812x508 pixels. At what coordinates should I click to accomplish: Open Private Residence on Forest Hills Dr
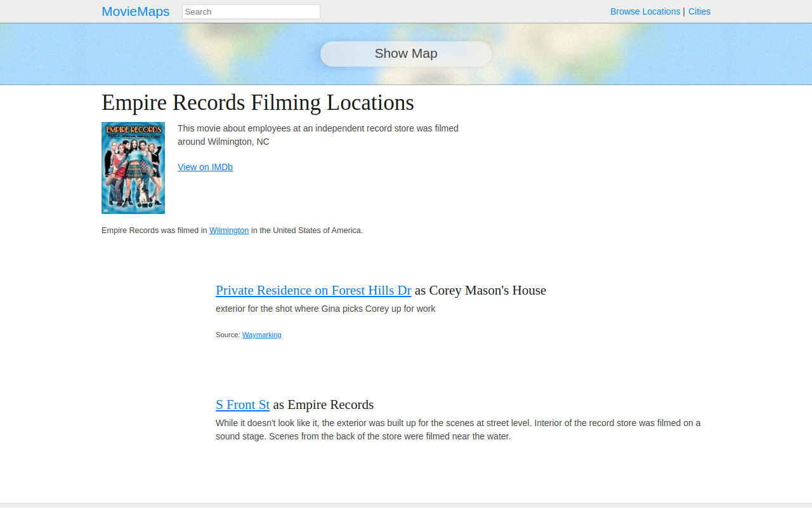[313, 290]
